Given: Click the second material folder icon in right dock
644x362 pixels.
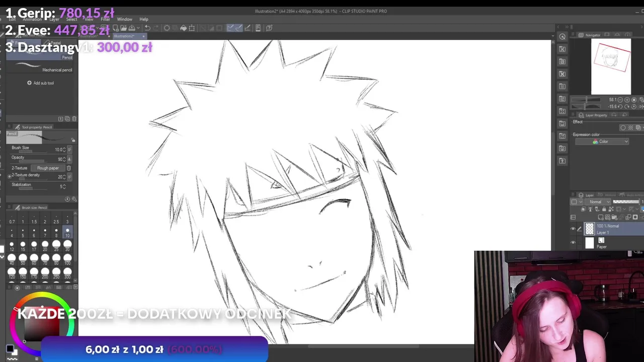Looking at the screenshot, I should (562, 61).
